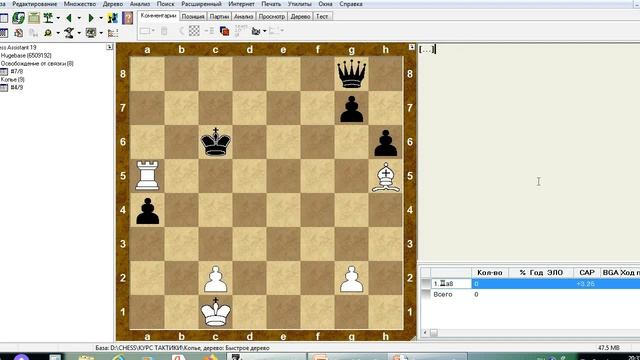Open the Справка menu
640x360 pixels.
coord(351,4)
